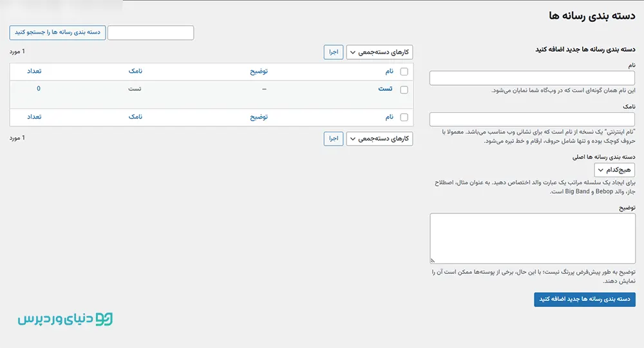Focus the نام name input field
This screenshot has width=644, height=348.
click(x=533, y=78)
